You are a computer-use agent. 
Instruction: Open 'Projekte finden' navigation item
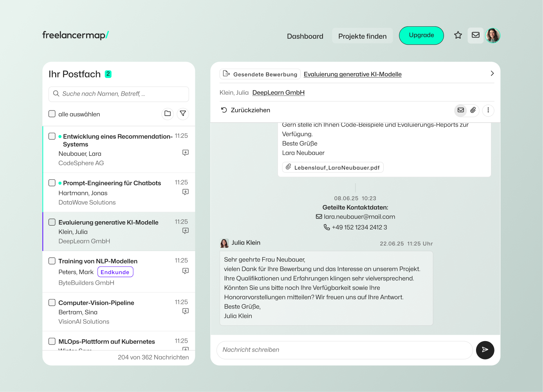pos(362,36)
